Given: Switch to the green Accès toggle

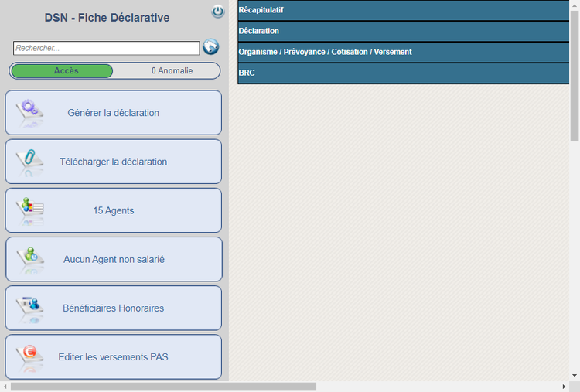Looking at the screenshot, I should tap(62, 71).
